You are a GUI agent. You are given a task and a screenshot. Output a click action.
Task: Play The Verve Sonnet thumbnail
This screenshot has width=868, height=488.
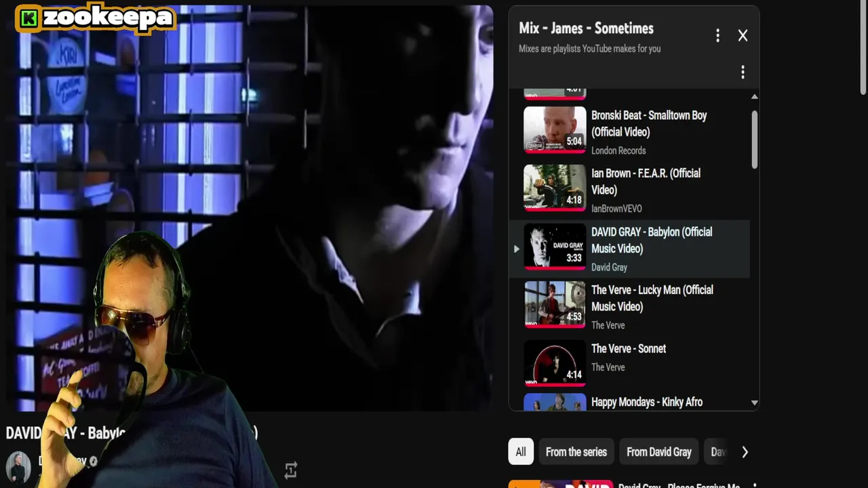555,363
